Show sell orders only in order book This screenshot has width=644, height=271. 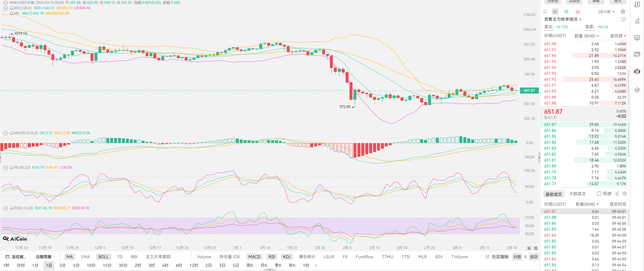[x=577, y=12]
